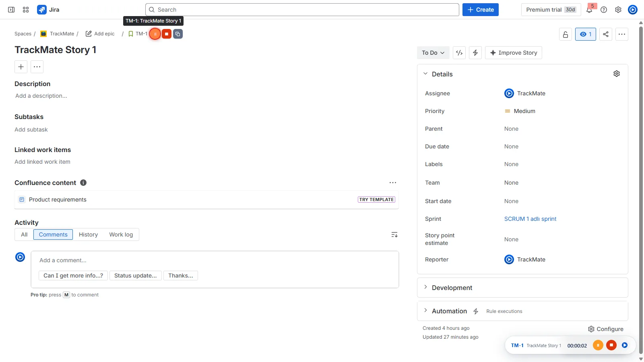644x362 pixels.
Task: Open the ellipsis menu under the title
Action: [37, 67]
